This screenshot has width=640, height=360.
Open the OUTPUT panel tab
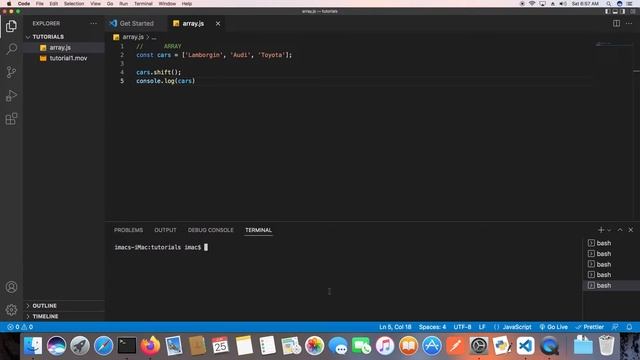(165, 230)
